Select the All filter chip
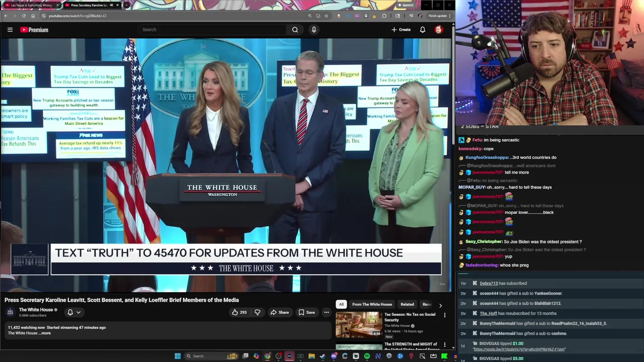The width and height of the screenshot is (644, 362). (341, 304)
